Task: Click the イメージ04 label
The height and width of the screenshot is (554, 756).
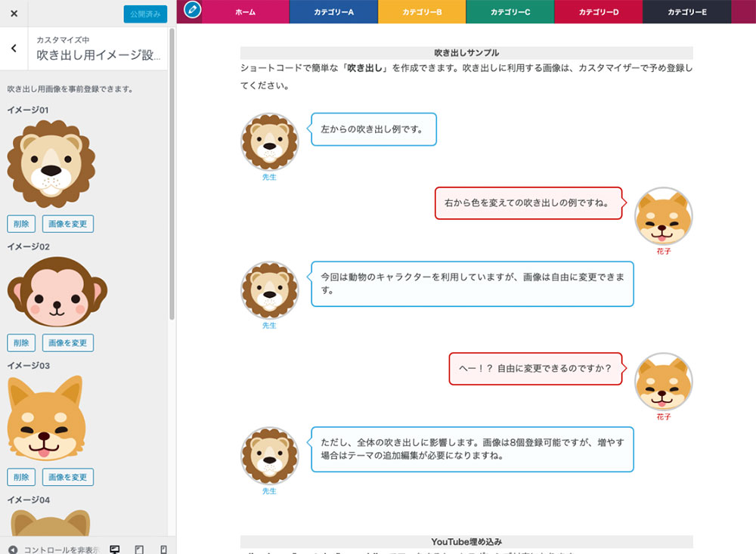Action: click(x=29, y=500)
